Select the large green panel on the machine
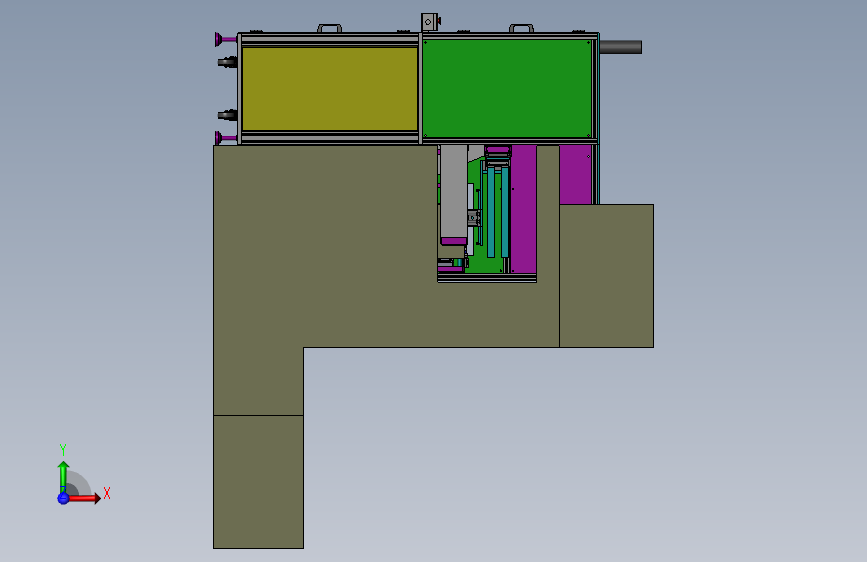This screenshot has height=562, width=867. click(507, 88)
